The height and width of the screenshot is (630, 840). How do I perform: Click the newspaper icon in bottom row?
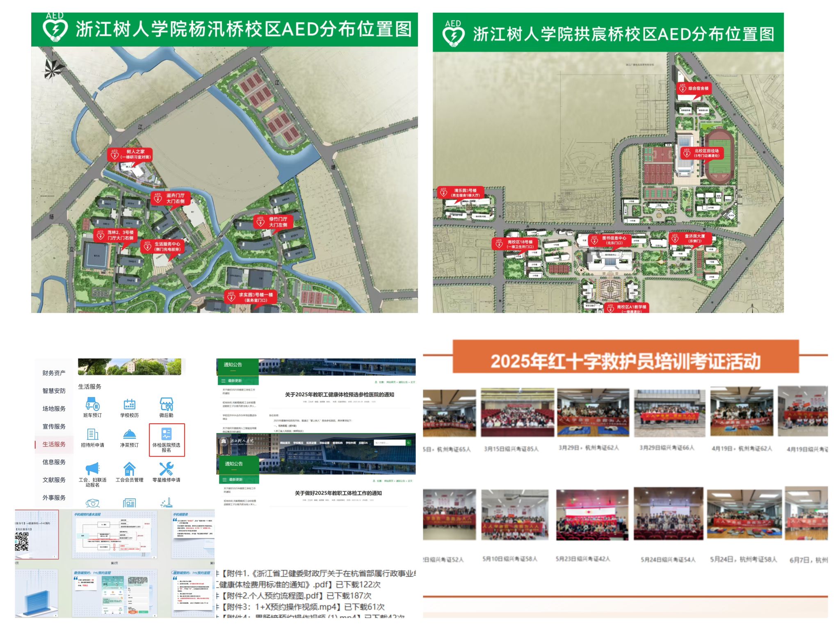point(130,503)
